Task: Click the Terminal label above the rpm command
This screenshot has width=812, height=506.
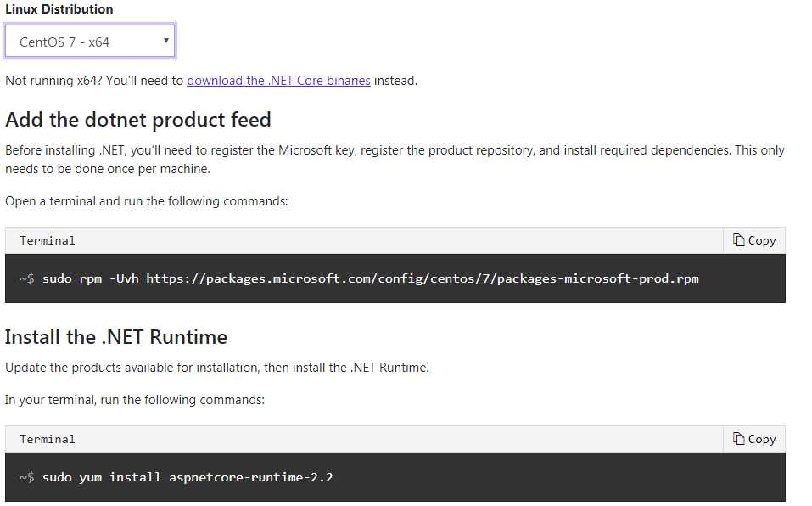Action: (x=48, y=240)
